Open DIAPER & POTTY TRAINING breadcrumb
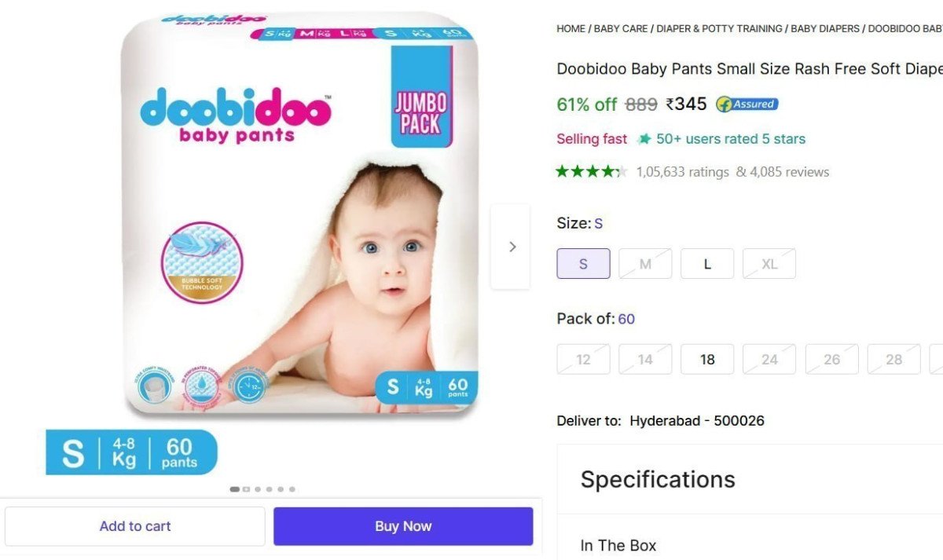The width and height of the screenshot is (943, 560). click(719, 28)
